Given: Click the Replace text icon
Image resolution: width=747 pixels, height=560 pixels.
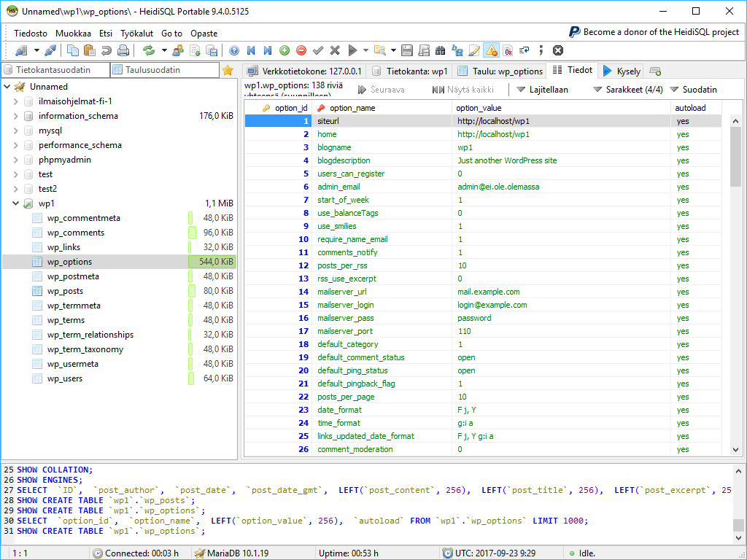Looking at the screenshot, I should 457,50.
